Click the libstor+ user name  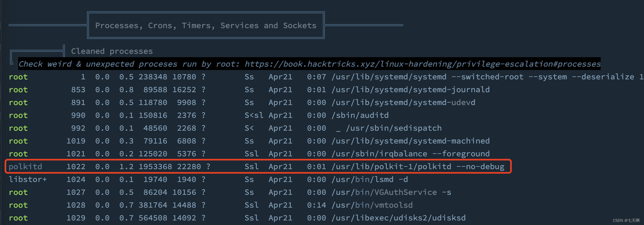point(28,180)
